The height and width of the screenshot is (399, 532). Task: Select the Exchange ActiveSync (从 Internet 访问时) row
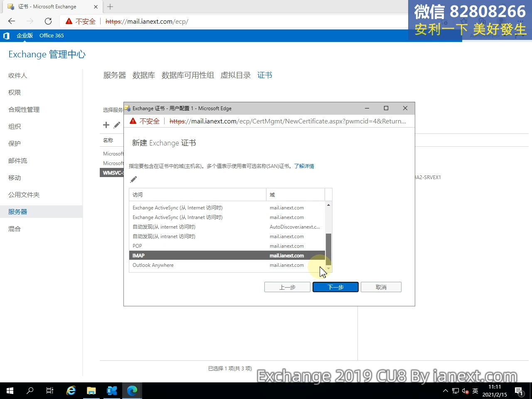[x=227, y=208]
